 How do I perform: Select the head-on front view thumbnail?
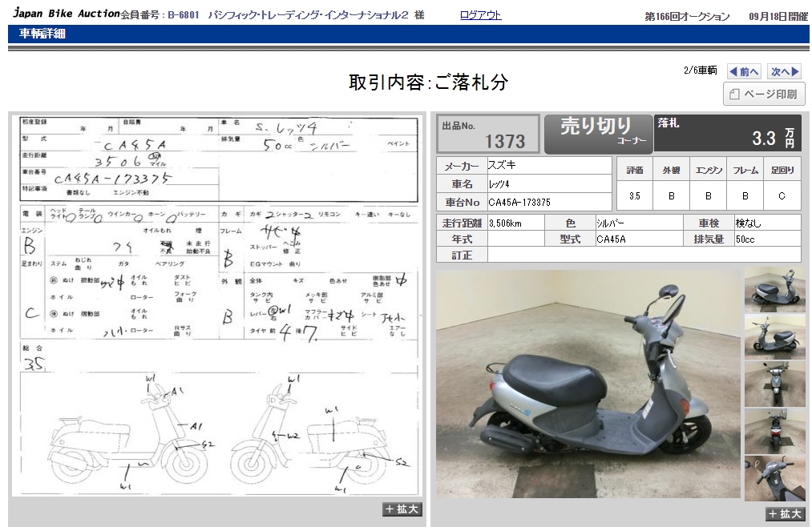[x=774, y=384]
